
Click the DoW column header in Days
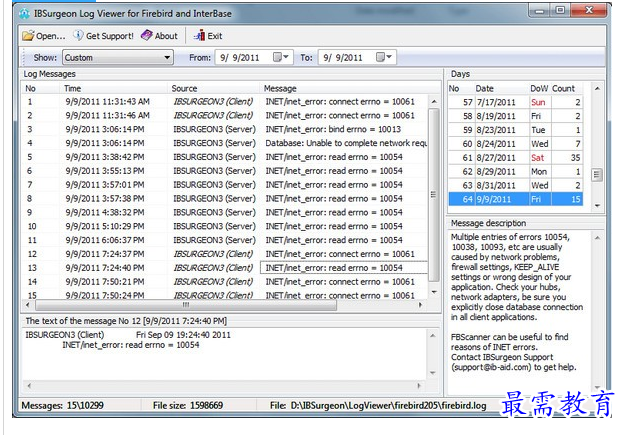click(x=539, y=89)
